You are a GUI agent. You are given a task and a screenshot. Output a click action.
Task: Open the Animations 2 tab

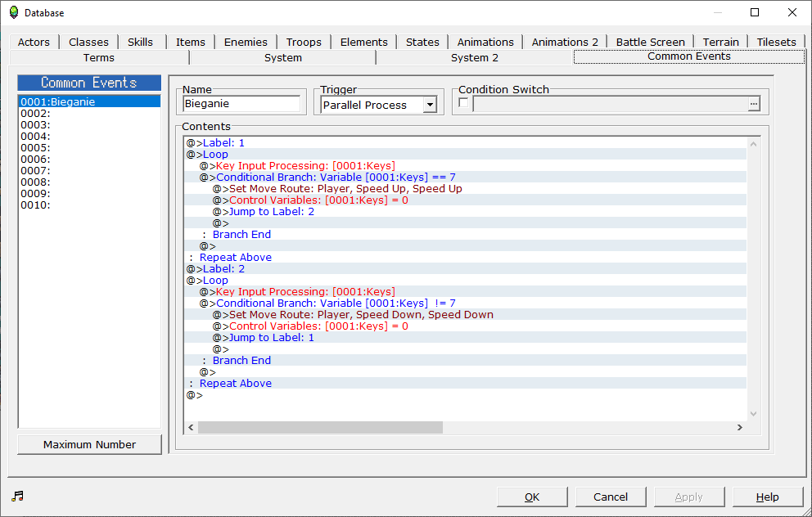[x=565, y=42]
